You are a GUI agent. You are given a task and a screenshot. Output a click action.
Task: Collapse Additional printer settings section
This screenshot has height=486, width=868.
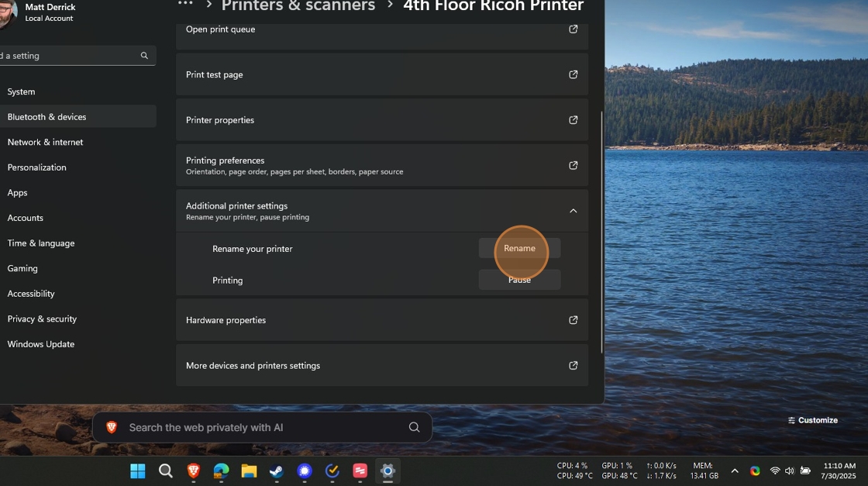pos(573,211)
